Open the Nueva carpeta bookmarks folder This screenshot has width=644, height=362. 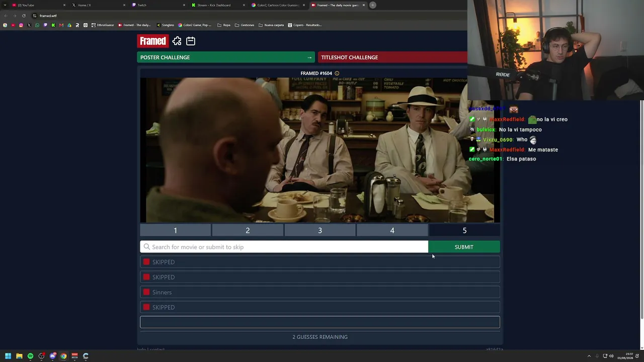271,25
